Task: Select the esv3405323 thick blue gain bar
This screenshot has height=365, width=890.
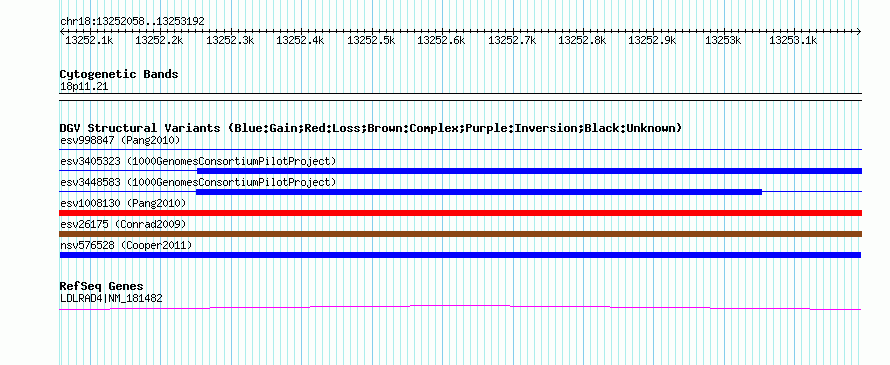Action: 529,171
